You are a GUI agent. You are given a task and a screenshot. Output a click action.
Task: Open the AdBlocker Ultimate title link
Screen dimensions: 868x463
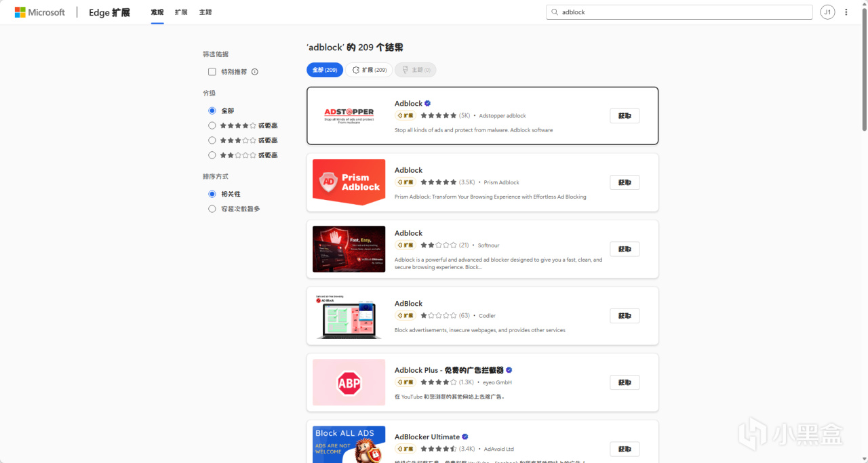coord(427,437)
